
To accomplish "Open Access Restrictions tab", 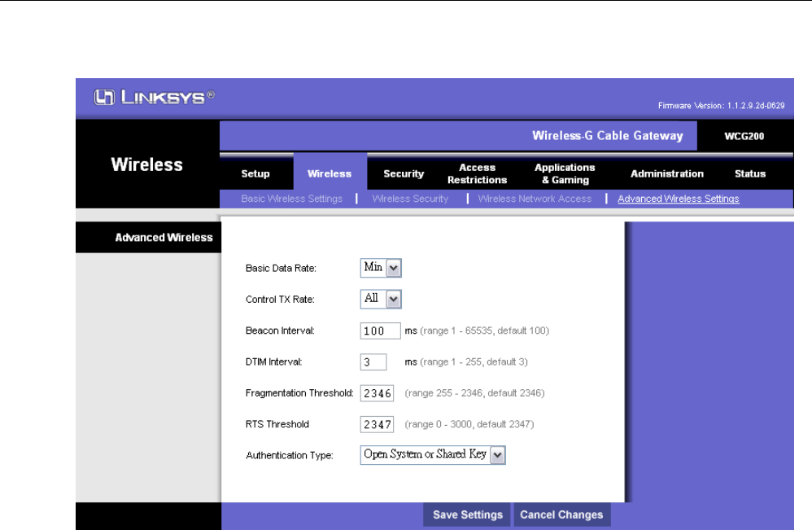I will pos(477,173).
